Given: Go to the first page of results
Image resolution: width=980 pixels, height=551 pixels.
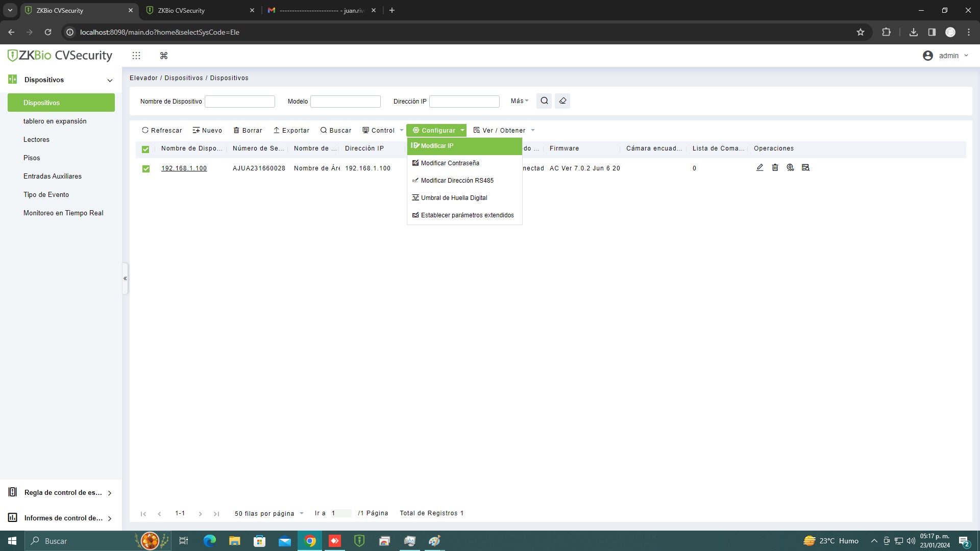Looking at the screenshot, I should point(143,514).
